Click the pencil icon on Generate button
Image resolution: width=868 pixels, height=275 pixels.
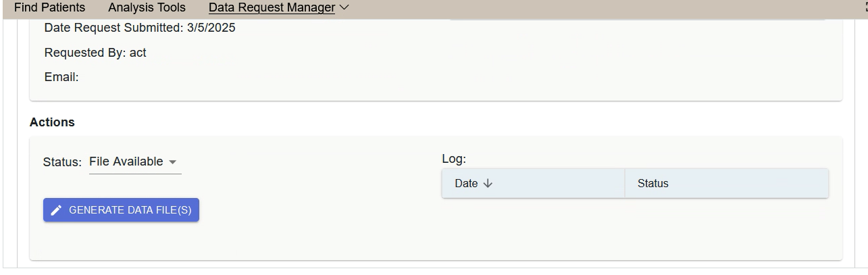(57, 210)
